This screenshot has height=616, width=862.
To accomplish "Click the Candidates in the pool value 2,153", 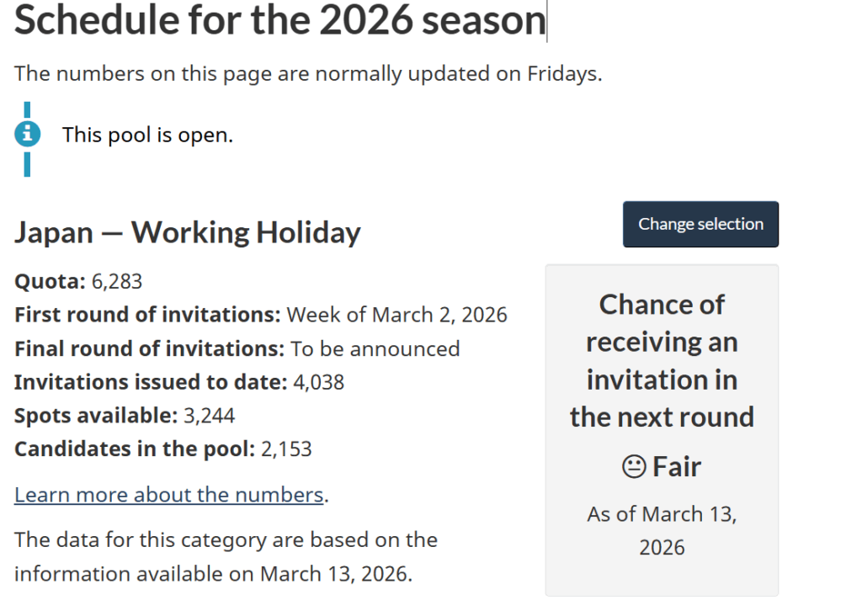I will [x=286, y=449].
